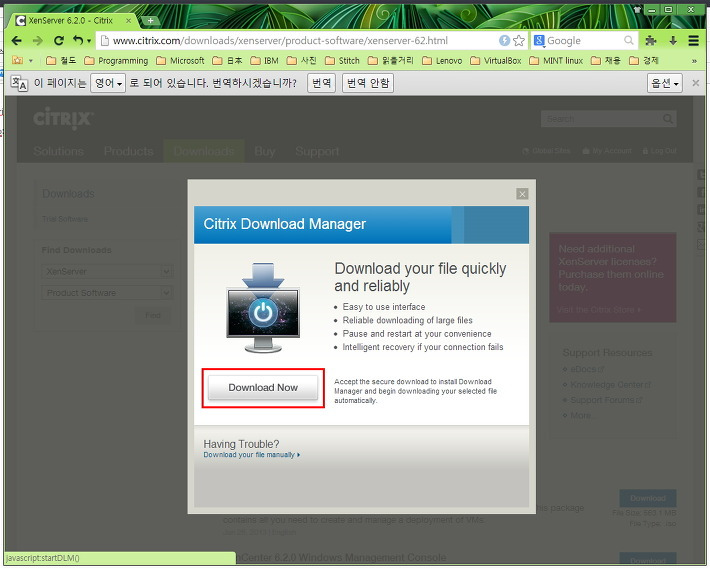The height and width of the screenshot is (569, 710).
Task: Open the Stitch bookmark folder
Action: [x=342, y=61]
